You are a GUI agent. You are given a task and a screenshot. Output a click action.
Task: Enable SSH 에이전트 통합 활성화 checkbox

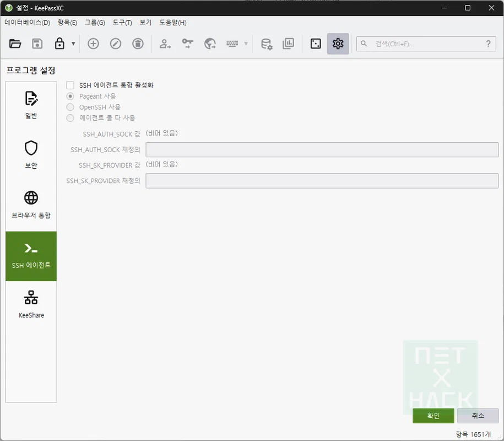(x=70, y=85)
